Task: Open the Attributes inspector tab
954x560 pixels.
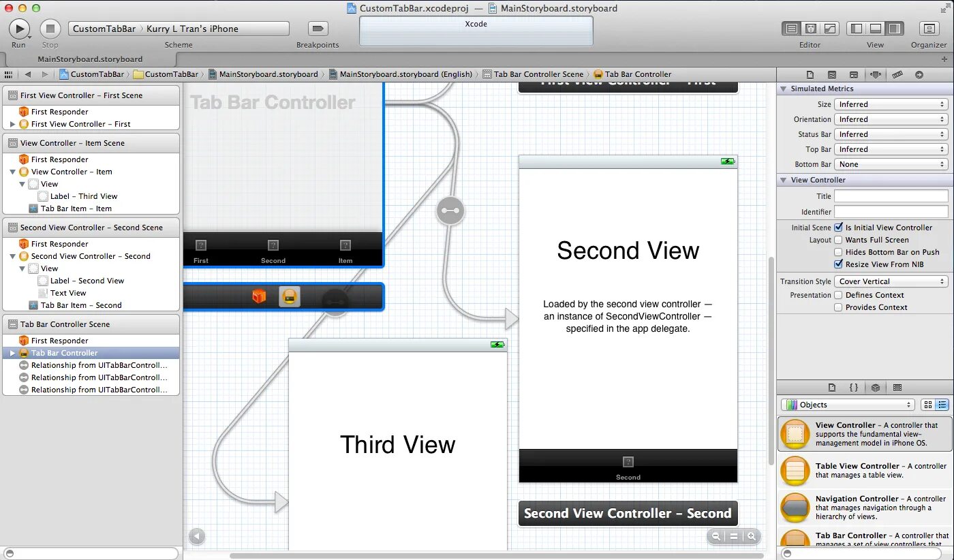Action: [x=876, y=74]
